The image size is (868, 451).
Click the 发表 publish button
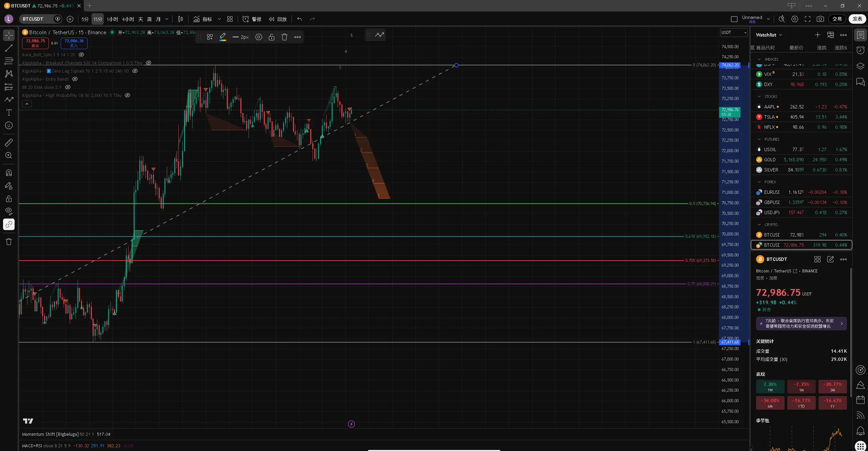857,19
